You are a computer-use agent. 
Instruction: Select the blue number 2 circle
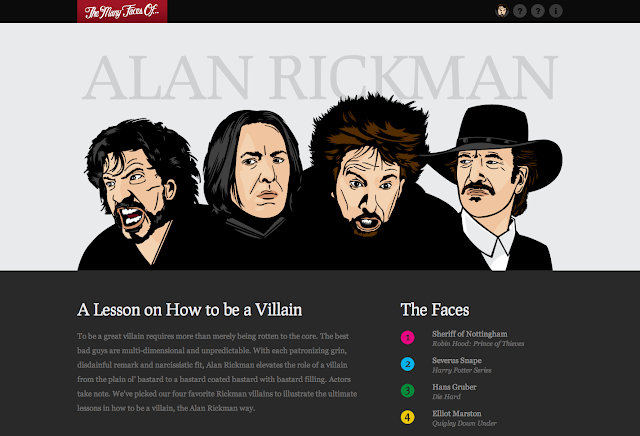tap(407, 364)
